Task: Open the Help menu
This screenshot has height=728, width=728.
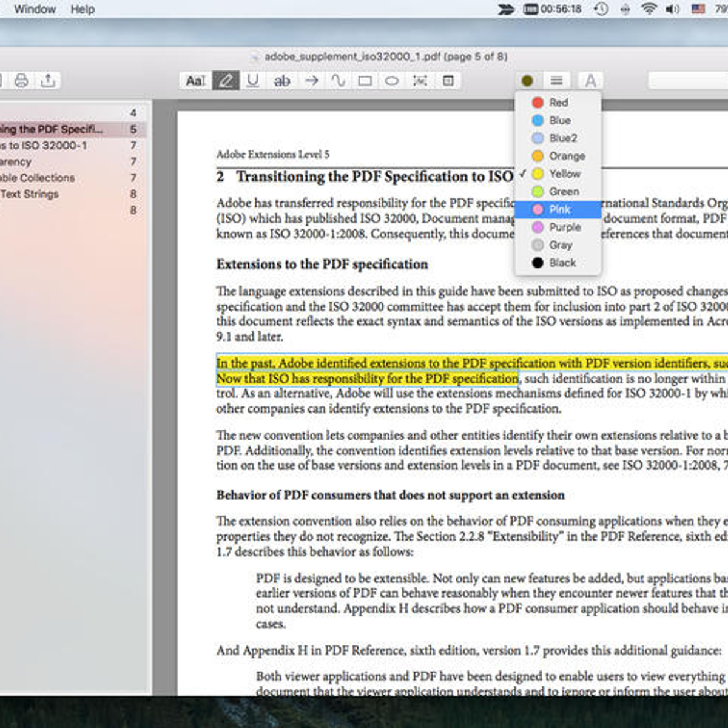Action: (83, 9)
